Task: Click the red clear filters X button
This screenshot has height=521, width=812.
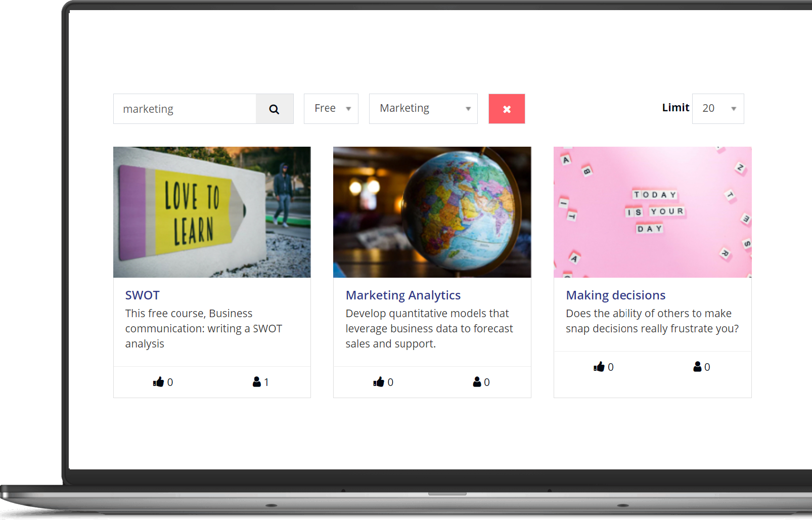Action: tap(507, 109)
